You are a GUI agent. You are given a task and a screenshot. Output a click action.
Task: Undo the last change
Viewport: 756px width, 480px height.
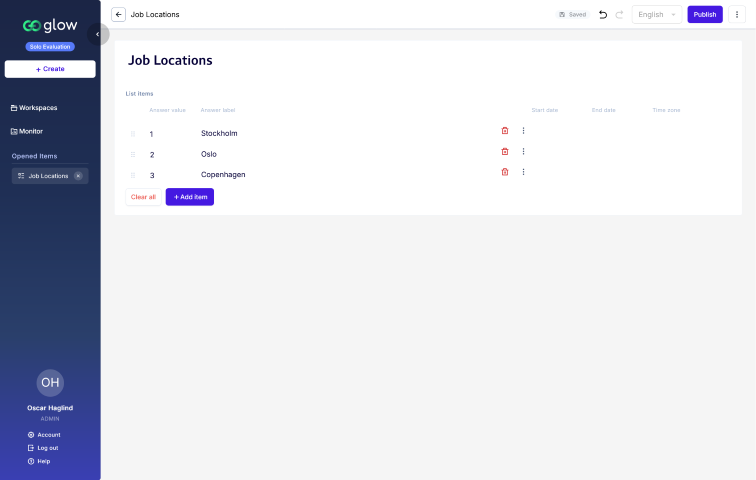click(603, 14)
